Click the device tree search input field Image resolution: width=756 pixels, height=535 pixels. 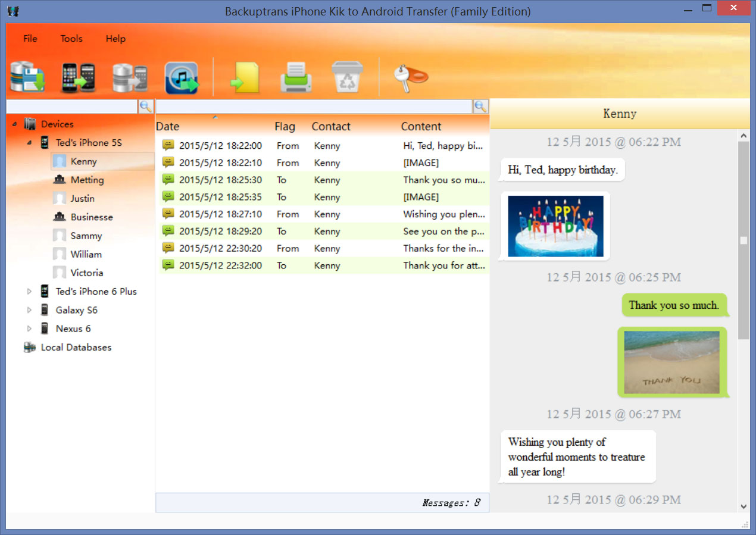(72, 107)
